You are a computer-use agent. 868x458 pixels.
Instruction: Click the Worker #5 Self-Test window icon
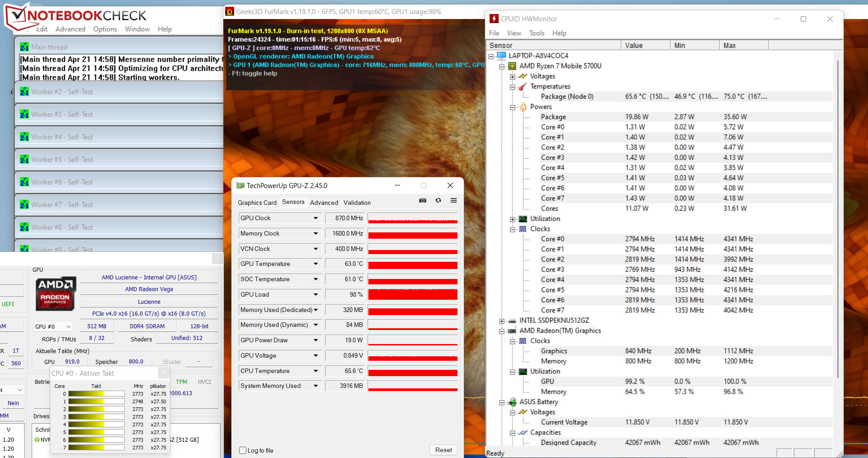pos(24,160)
